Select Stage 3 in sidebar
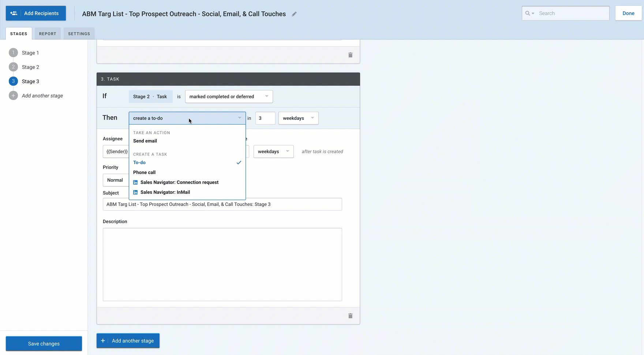The image size is (644, 355). coord(30,81)
